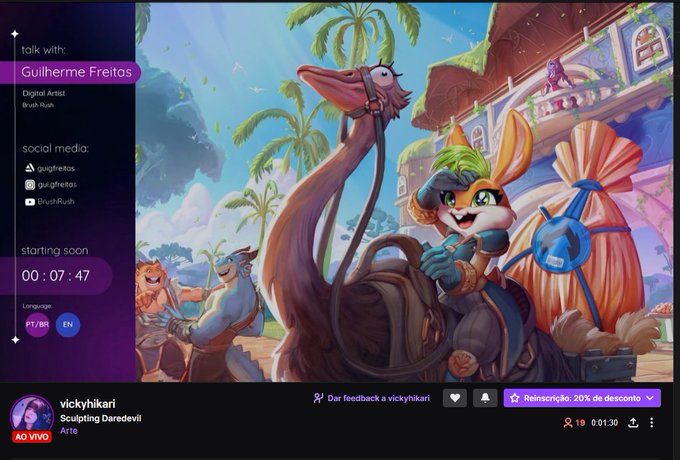
Task: Open the Reinscrição 20% de desconto button
Action: (x=582, y=398)
